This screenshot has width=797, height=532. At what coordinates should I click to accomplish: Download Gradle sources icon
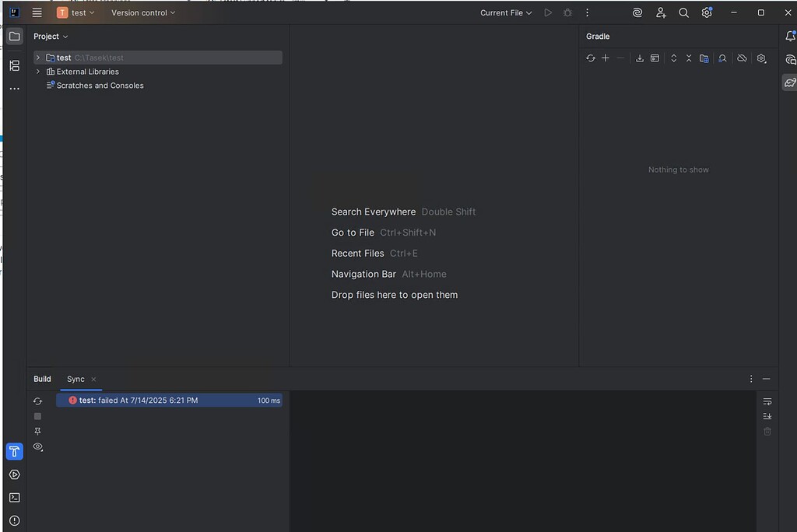click(x=640, y=58)
